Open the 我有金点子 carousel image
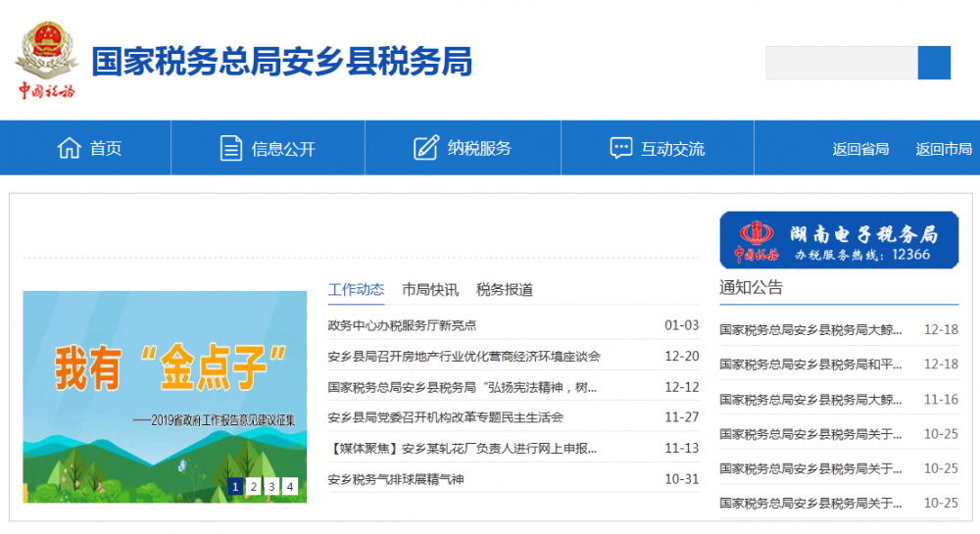Image resolution: width=980 pixels, height=534 pixels. 165,397
